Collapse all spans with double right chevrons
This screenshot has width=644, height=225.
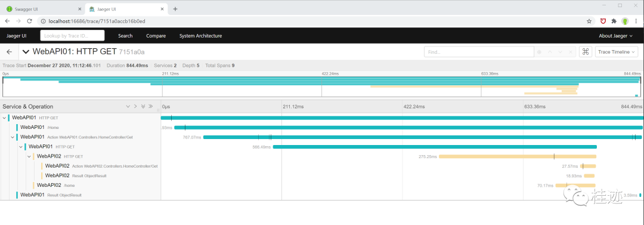click(x=151, y=106)
